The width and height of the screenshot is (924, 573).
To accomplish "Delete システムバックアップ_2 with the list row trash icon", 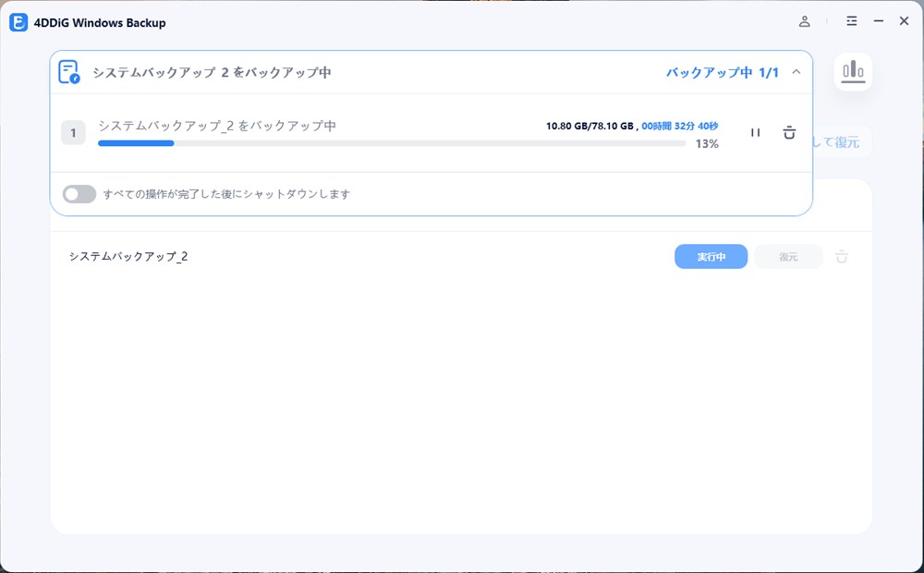I will [x=841, y=257].
